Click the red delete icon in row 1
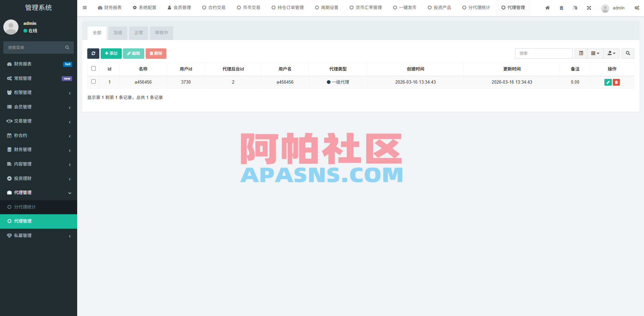This screenshot has width=644, height=316. click(616, 82)
